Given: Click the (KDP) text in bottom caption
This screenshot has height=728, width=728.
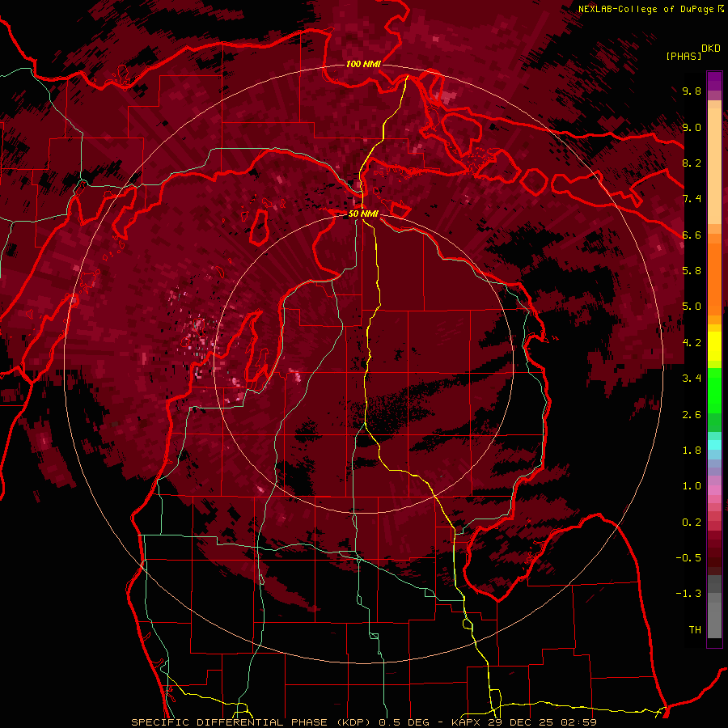Looking at the screenshot, I should tap(353, 722).
